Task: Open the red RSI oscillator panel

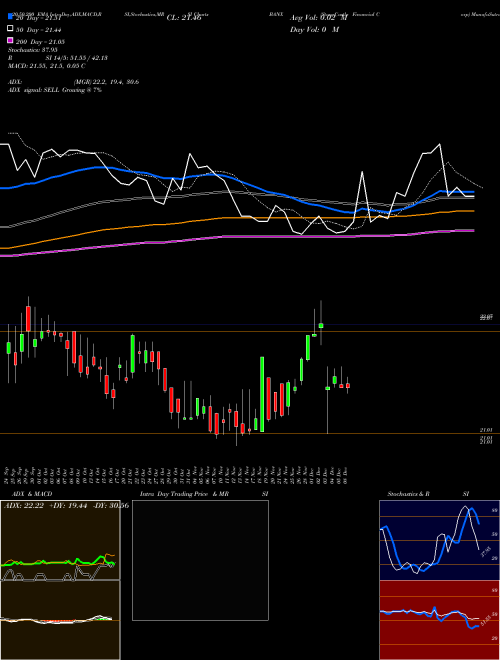Action: point(439,620)
